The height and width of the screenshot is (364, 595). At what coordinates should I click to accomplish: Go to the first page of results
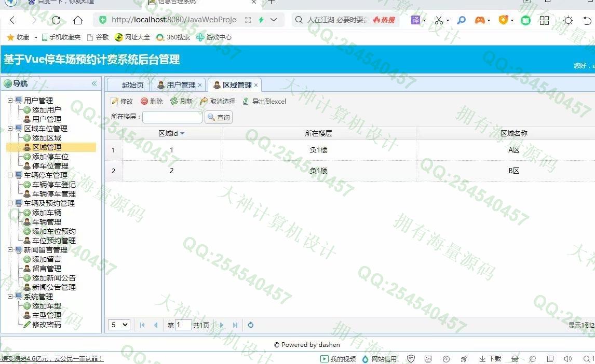click(x=142, y=325)
